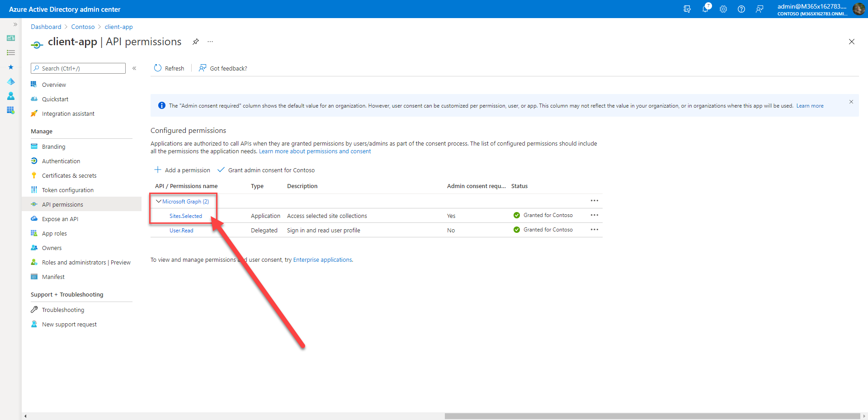Click the sidebar search box

point(78,68)
